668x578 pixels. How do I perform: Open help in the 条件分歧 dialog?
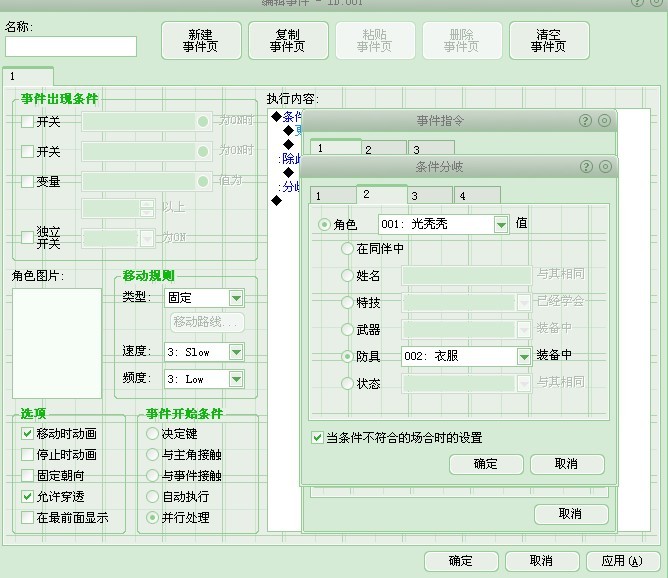pyautogui.click(x=586, y=167)
